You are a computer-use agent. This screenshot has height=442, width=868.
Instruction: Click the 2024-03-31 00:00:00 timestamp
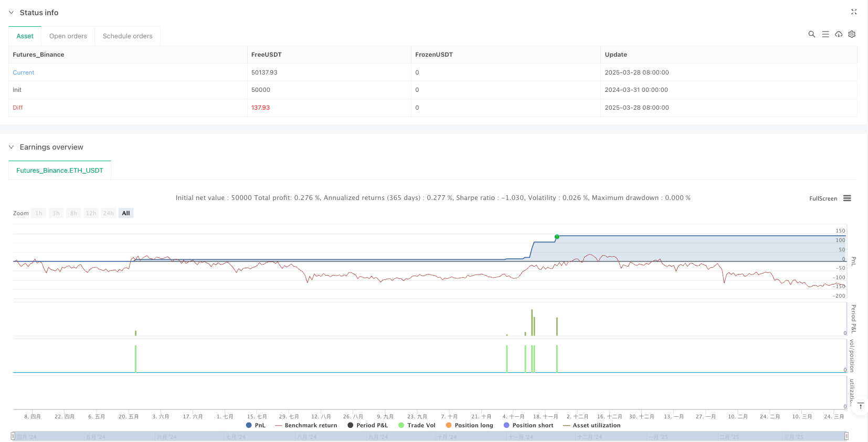coord(637,90)
